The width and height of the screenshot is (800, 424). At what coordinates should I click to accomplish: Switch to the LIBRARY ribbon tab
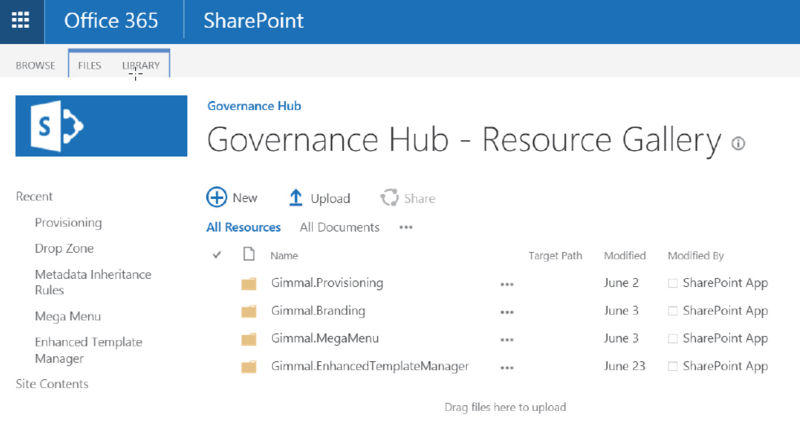(141, 66)
